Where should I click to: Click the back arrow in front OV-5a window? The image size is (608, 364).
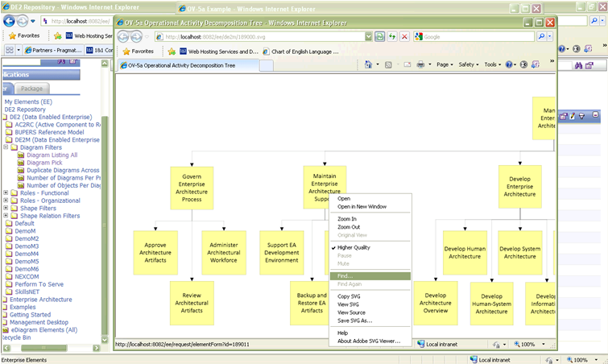(x=123, y=36)
